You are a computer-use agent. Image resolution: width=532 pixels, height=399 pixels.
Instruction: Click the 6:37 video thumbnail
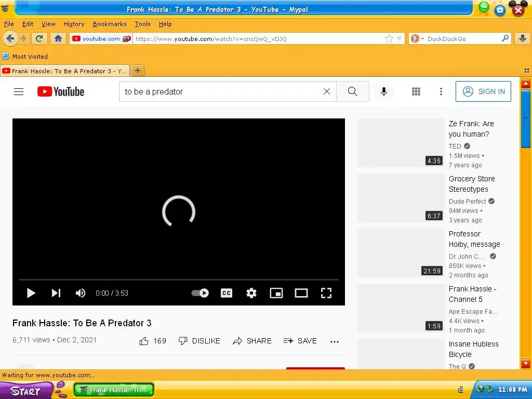(401, 198)
